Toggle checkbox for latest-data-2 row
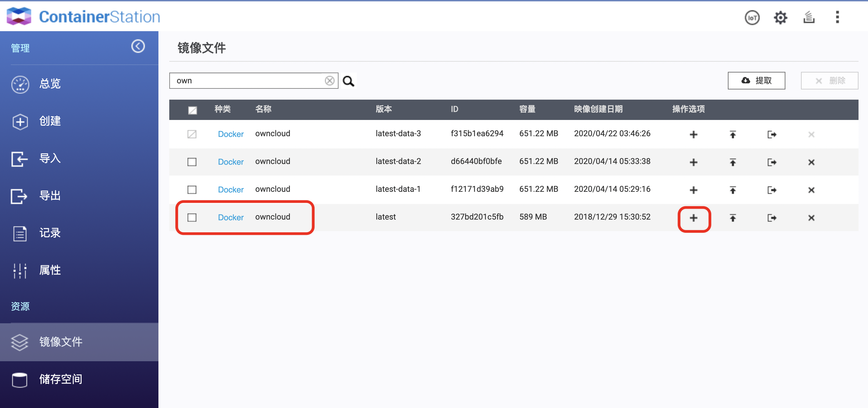The width and height of the screenshot is (868, 408). [x=192, y=162]
